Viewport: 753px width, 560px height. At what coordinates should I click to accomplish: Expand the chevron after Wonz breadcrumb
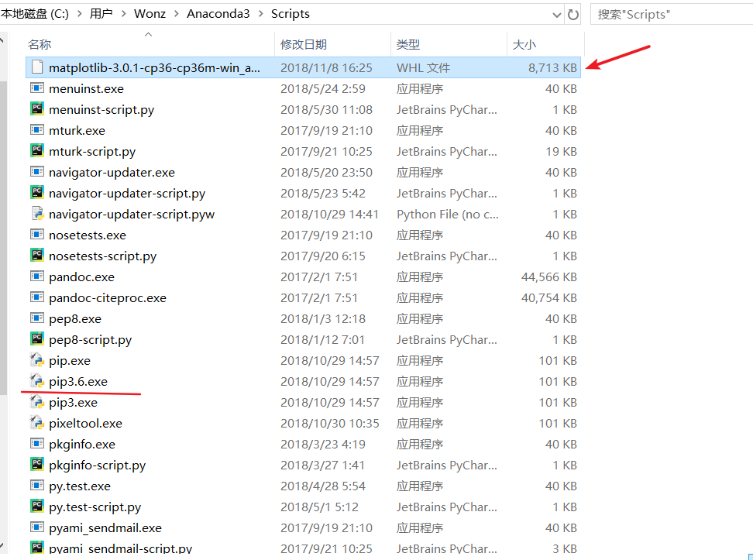pyautogui.click(x=177, y=14)
